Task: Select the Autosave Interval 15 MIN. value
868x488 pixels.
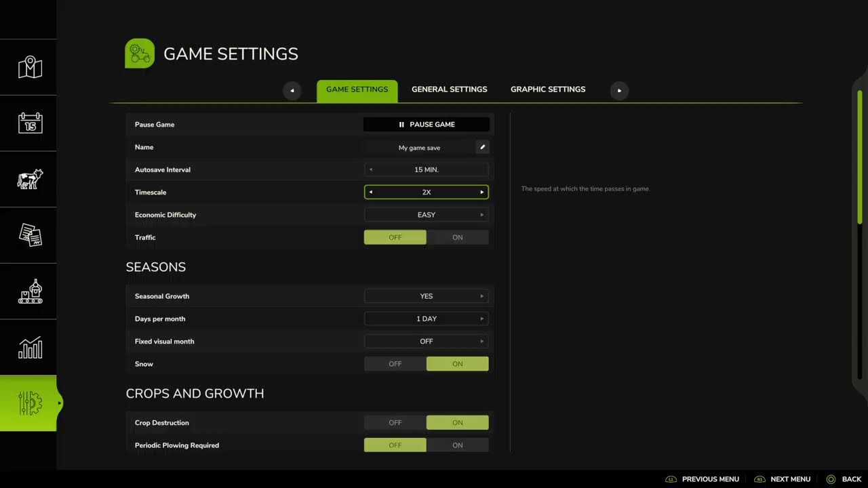Action: (427, 169)
